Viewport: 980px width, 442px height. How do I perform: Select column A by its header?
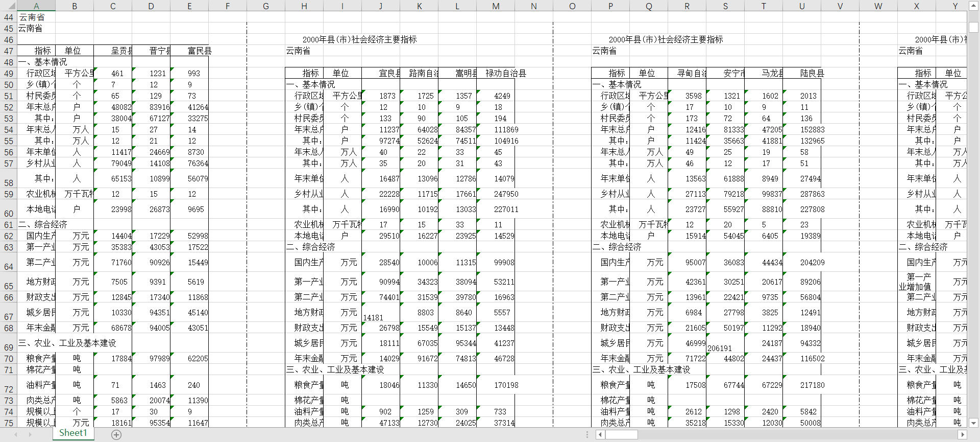(36, 6)
